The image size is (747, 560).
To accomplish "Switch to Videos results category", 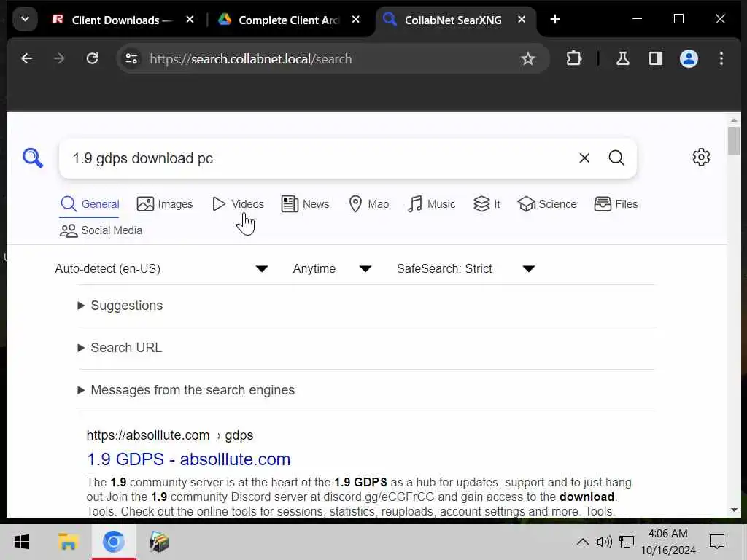I will (x=238, y=204).
